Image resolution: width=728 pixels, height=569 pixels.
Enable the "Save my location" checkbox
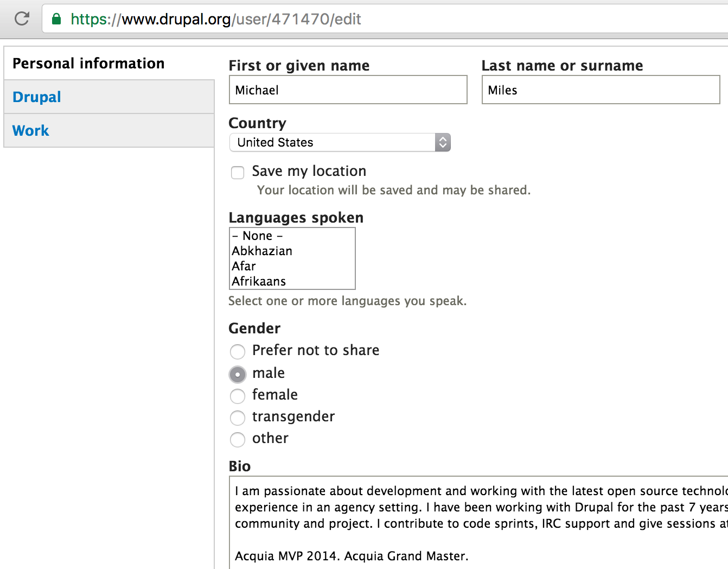coord(238,172)
